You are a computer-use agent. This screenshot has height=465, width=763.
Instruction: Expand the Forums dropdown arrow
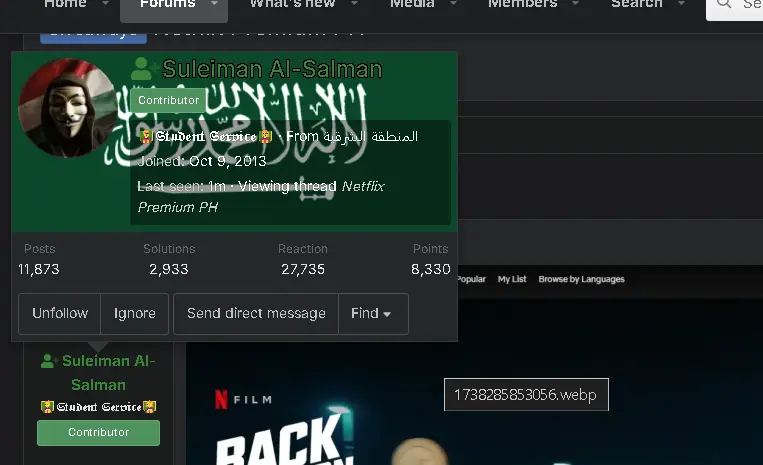(x=214, y=4)
